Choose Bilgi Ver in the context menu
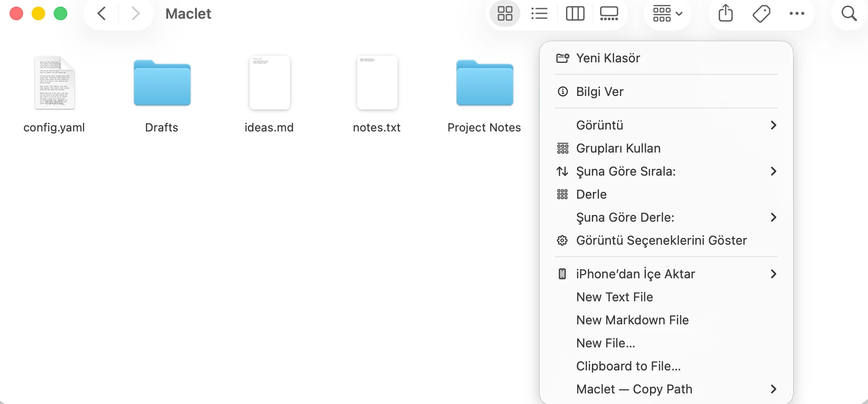The image size is (868, 404). click(x=666, y=92)
